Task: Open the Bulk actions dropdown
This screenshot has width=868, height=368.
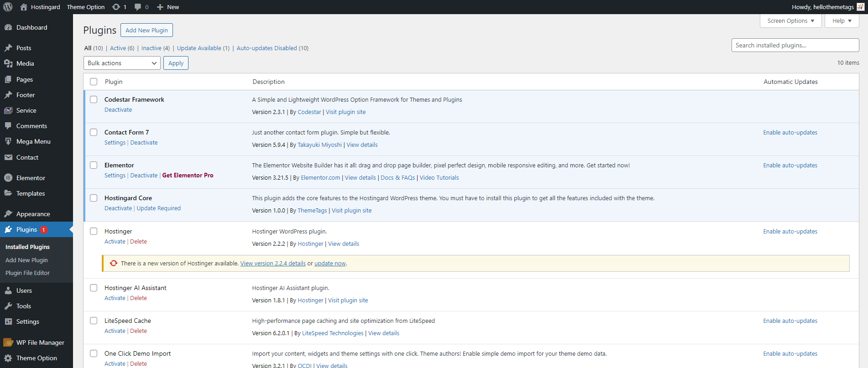Action: [122, 63]
